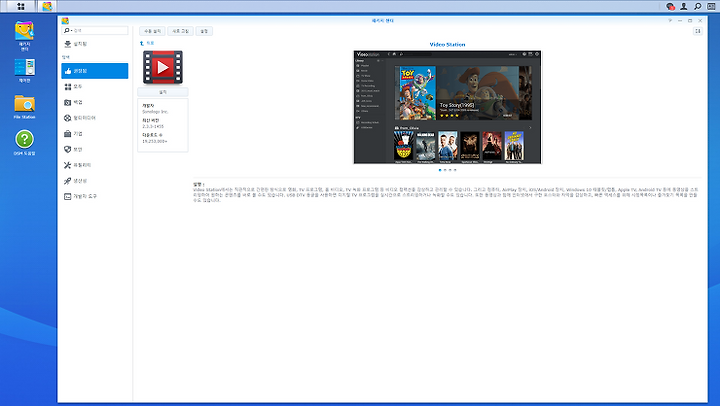The width and height of the screenshot is (720, 406).
Task: Click the Video Station title heading
Action: (x=447, y=45)
